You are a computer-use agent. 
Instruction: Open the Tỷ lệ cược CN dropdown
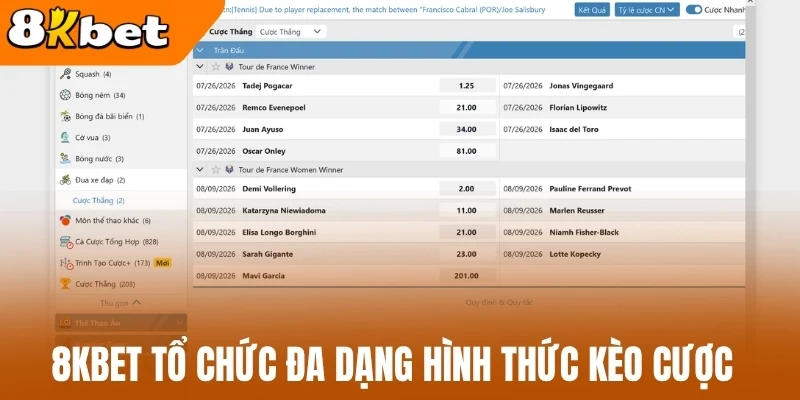[x=647, y=10]
